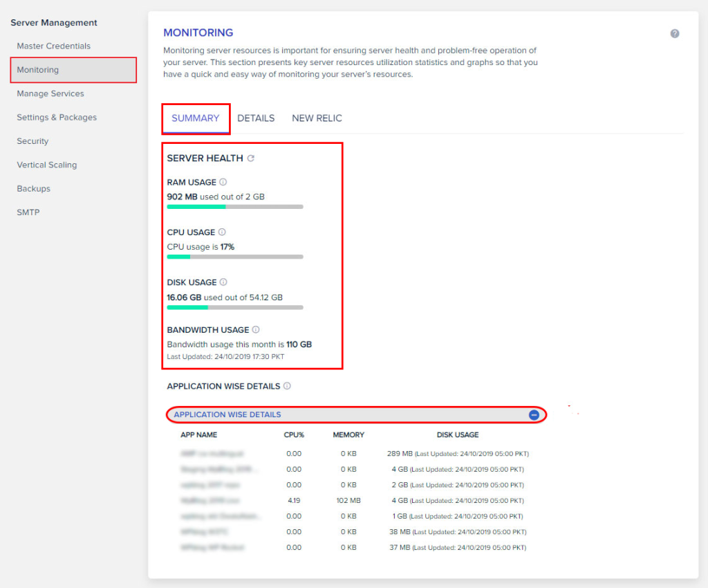Viewport: 708px width, 588px height.
Task: Click Application Wise Details info icon
Action: (287, 386)
